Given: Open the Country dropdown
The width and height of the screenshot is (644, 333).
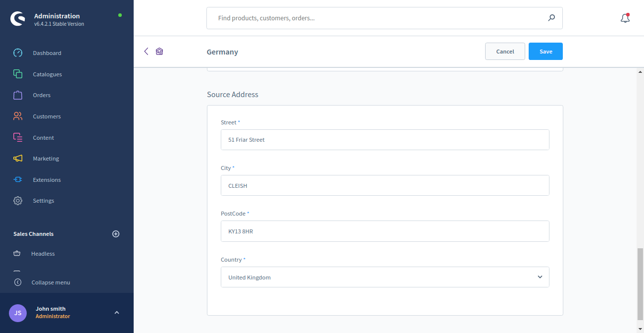Looking at the screenshot, I should 385,277.
